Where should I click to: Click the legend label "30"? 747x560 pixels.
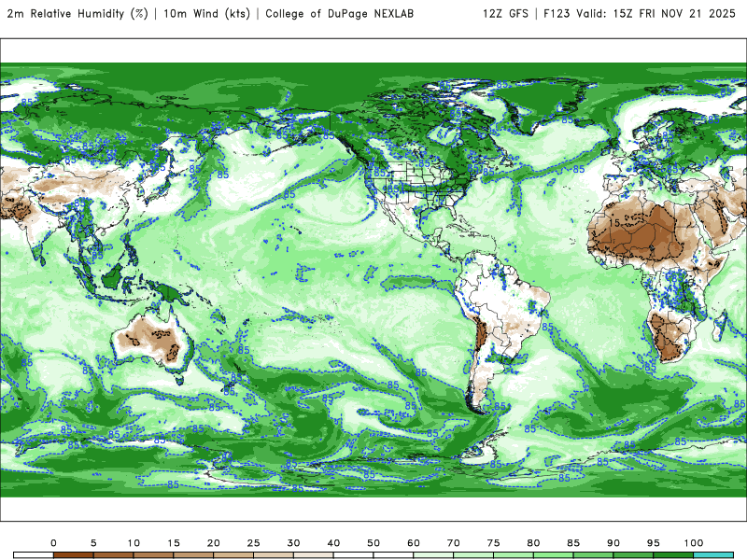[293, 543]
